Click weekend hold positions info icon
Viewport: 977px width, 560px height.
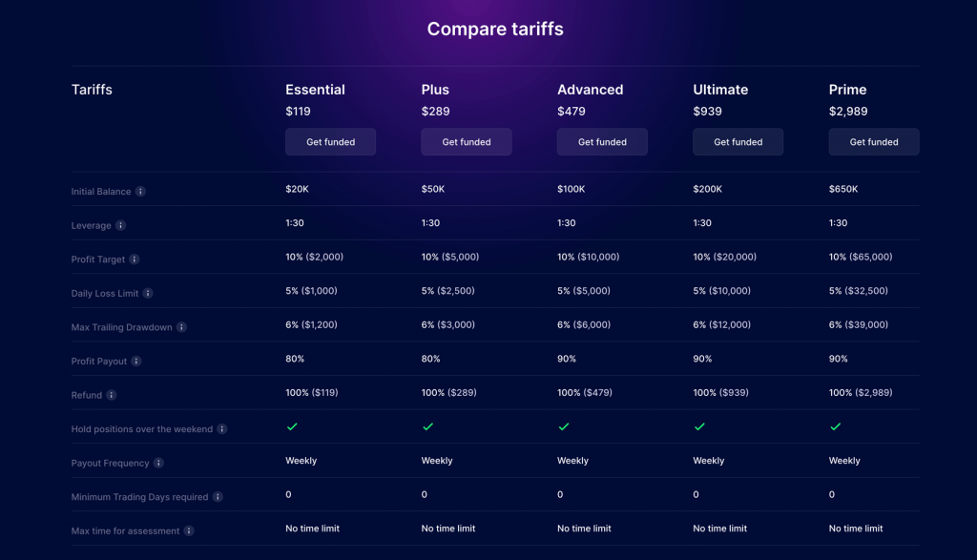coord(222,429)
